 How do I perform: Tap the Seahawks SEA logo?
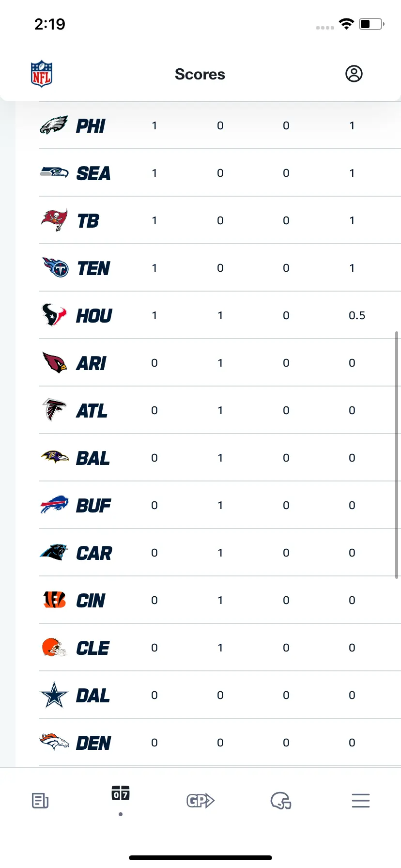(x=54, y=172)
